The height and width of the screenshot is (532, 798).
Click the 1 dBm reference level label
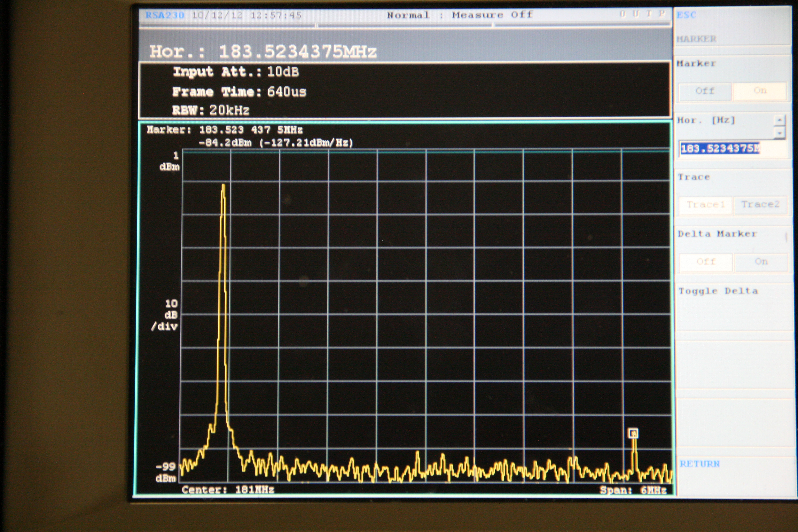(x=170, y=161)
